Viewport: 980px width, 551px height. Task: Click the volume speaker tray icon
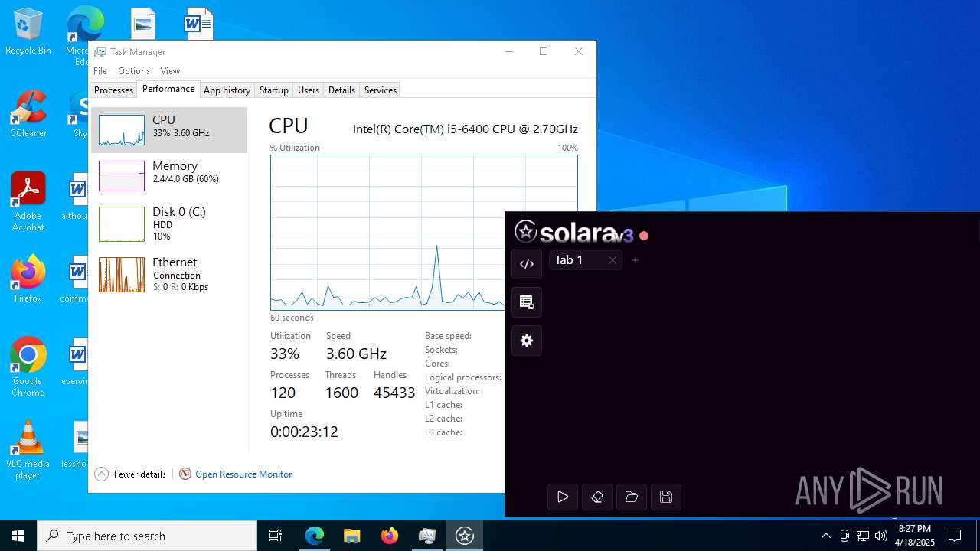(x=881, y=536)
